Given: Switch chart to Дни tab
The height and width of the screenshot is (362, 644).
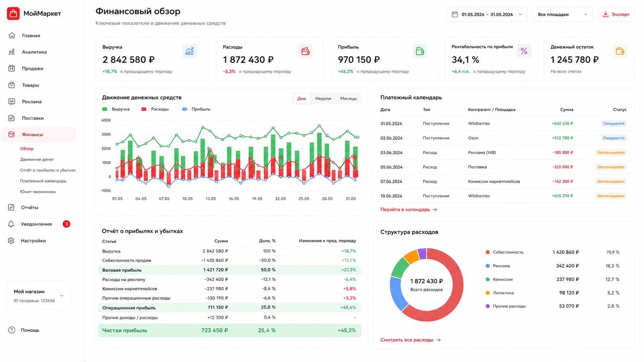Looking at the screenshot, I should pyautogui.click(x=302, y=98).
